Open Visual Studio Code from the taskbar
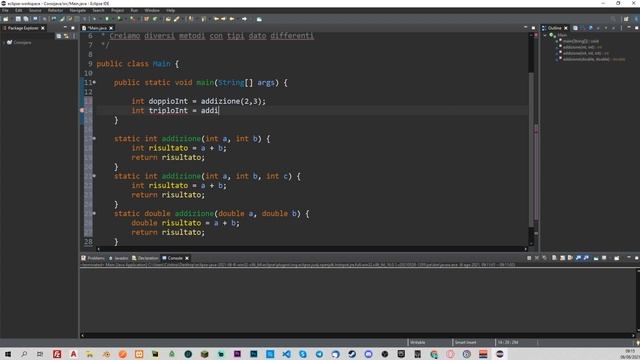 (287, 354)
